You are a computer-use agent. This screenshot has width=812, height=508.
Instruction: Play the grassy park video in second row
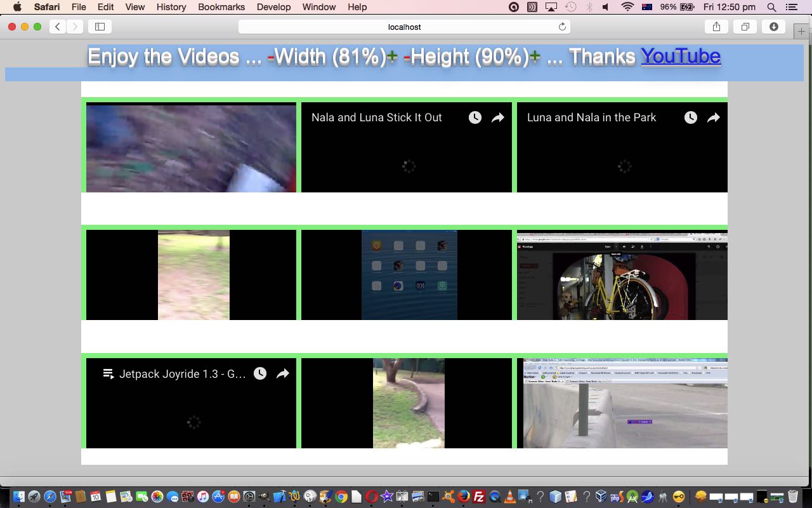pos(191,275)
